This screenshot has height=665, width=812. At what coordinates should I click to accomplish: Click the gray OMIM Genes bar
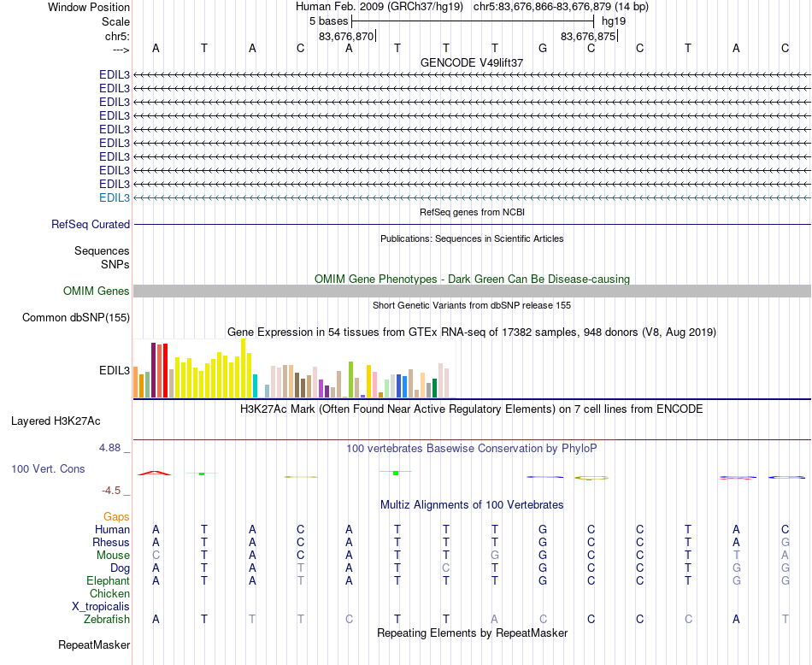point(472,291)
